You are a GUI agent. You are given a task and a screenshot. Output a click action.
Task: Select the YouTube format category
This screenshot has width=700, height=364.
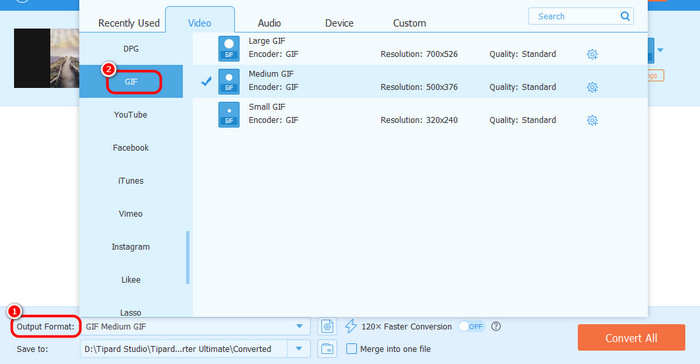point(131,115)
